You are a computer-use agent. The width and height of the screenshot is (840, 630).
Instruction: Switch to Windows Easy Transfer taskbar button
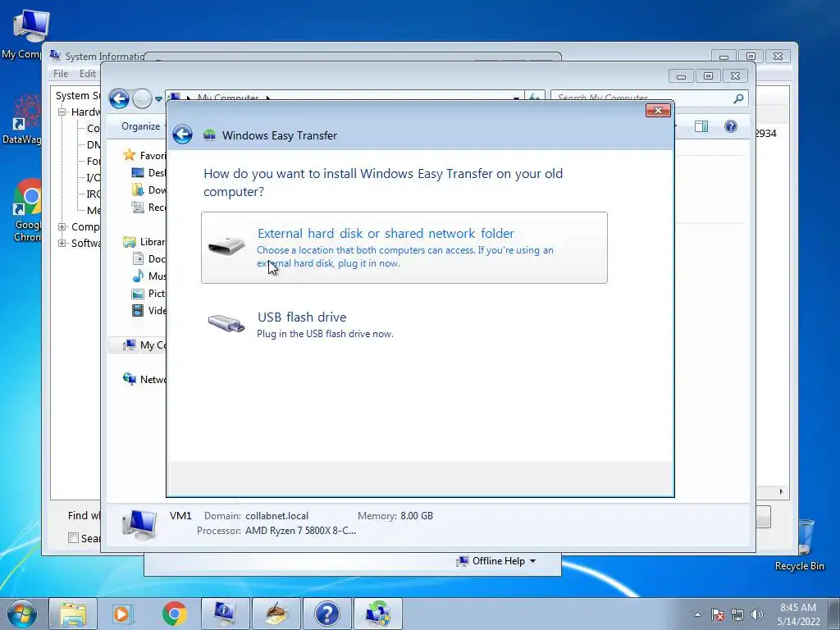pyautogui.click(x=378, y=614)
